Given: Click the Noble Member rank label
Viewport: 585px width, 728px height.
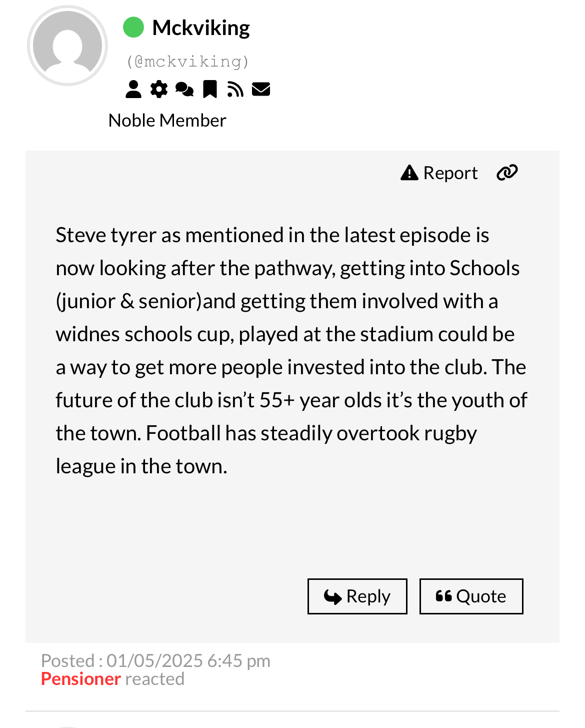Looking at the screenshot, I should click(x=167, y=121).
